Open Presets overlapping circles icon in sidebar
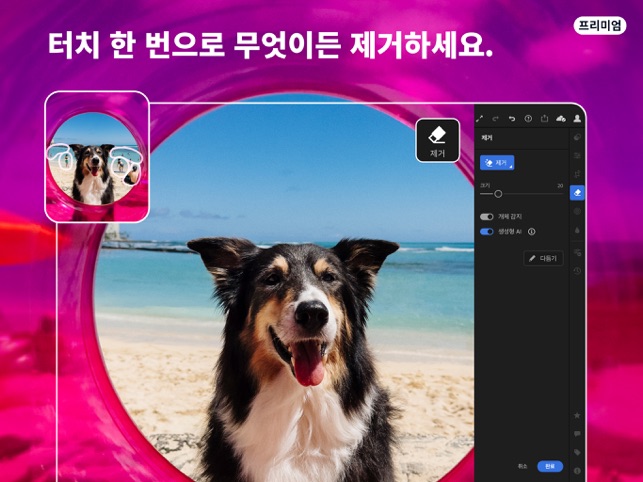643x482 pixels. pyautogui.click(x=577, y=137)
